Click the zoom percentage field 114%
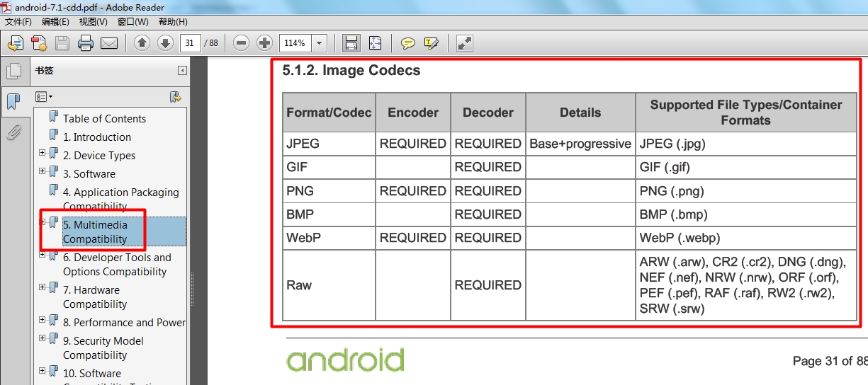Screen dimensions: 868x385 coord(295,43)
